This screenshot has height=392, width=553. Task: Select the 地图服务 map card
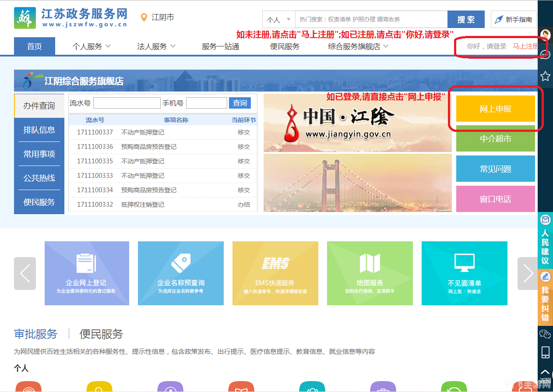(370, 273)
